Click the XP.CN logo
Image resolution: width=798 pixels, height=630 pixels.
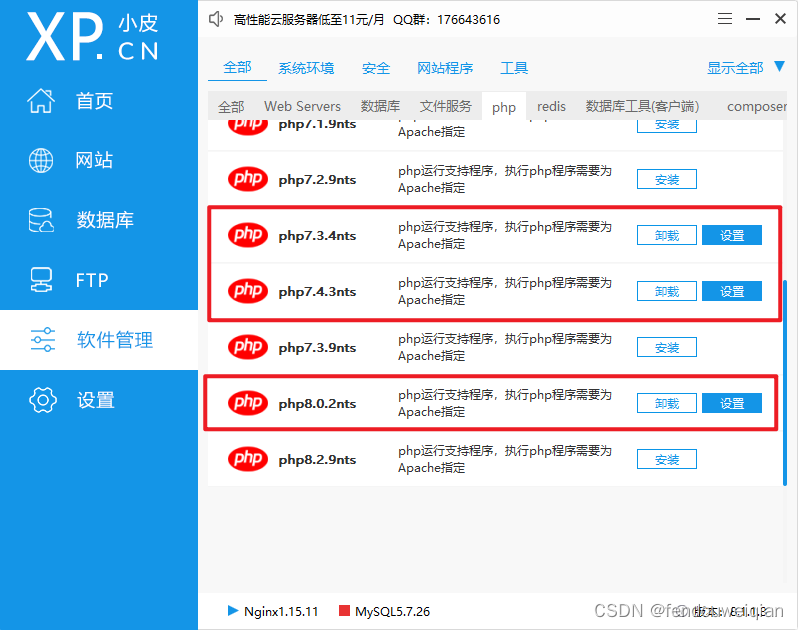(93, 37)
